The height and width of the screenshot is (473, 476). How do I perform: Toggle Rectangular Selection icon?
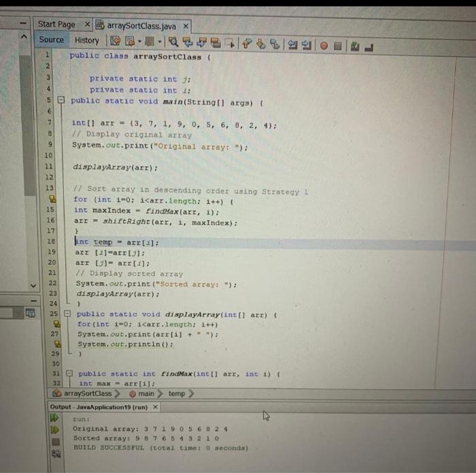230,44
